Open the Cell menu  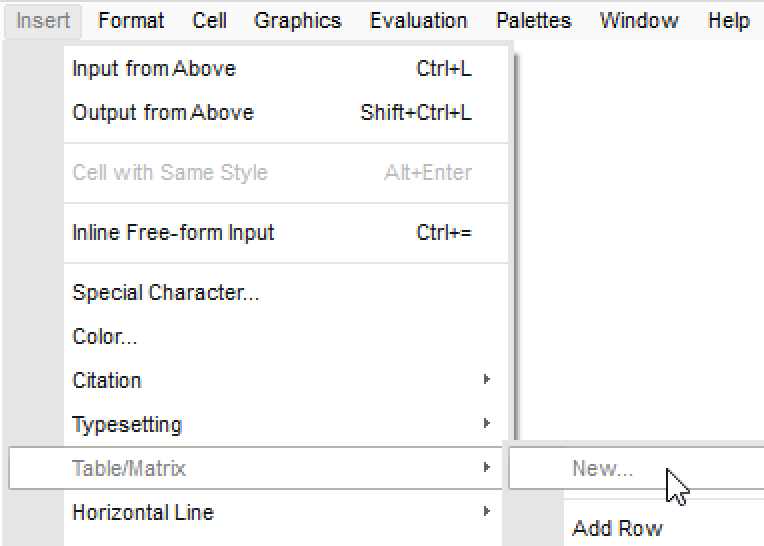(210, 20)
